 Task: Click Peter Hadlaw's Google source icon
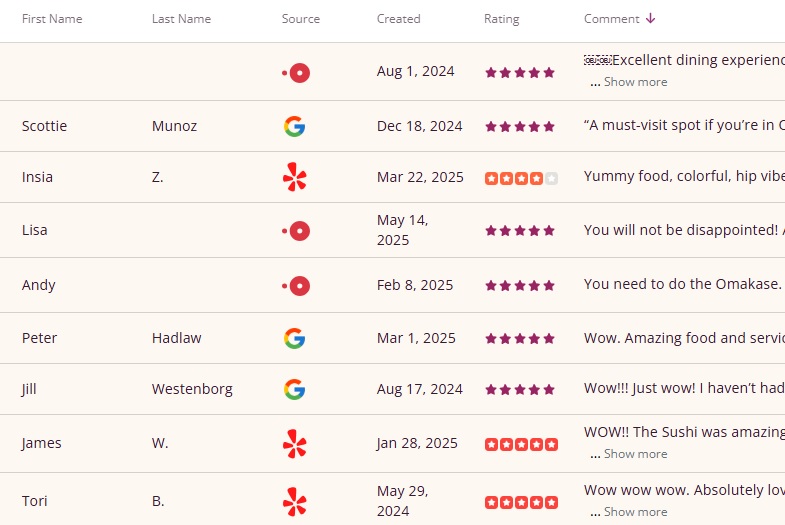(x=294, y=338)
